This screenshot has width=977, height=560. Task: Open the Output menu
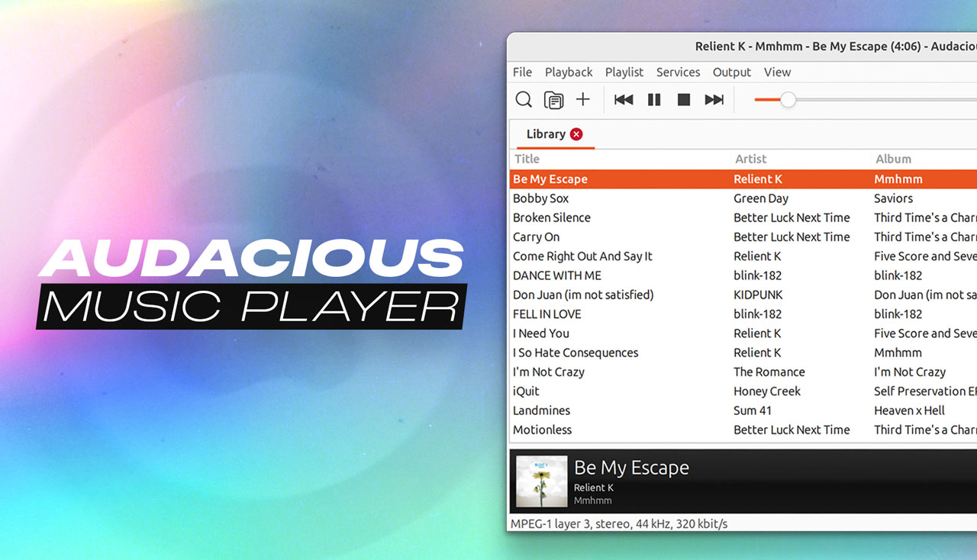click(732, 72)
